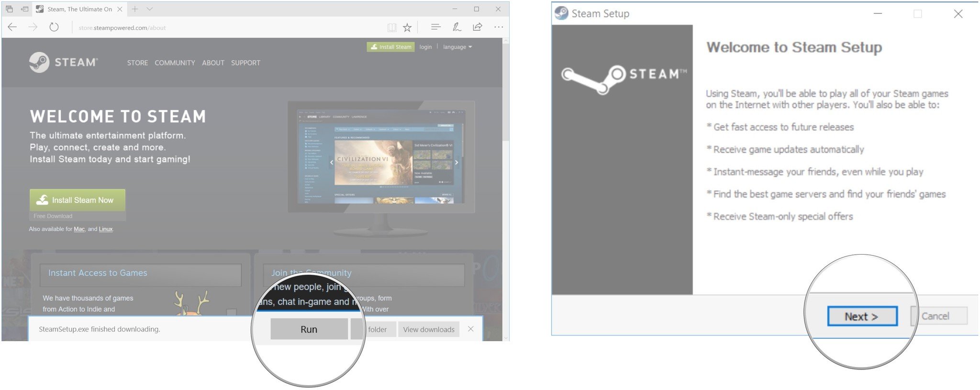
Task: Add page to favorites with star icon
Action: click(407, 28)
